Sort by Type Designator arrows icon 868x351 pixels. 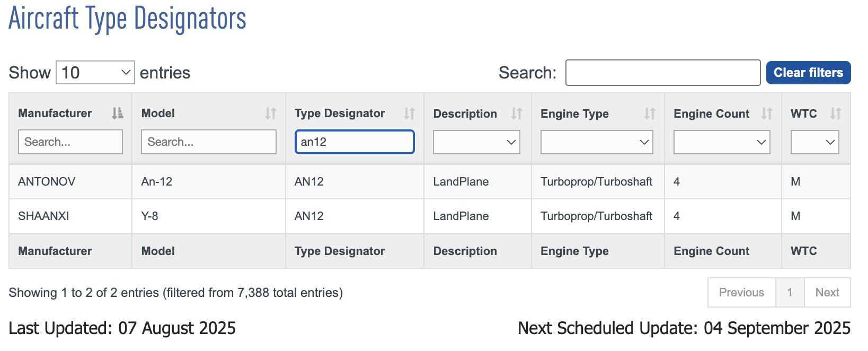coord(409,113)
